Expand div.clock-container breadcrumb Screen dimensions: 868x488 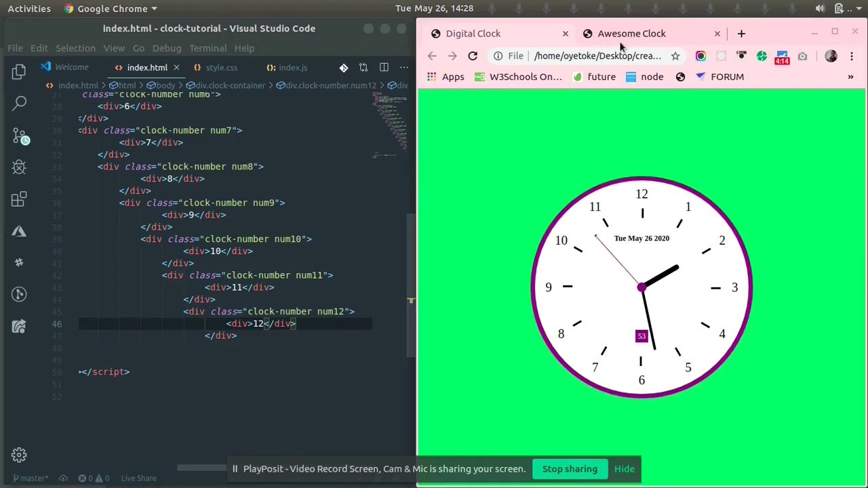point(226,85)
